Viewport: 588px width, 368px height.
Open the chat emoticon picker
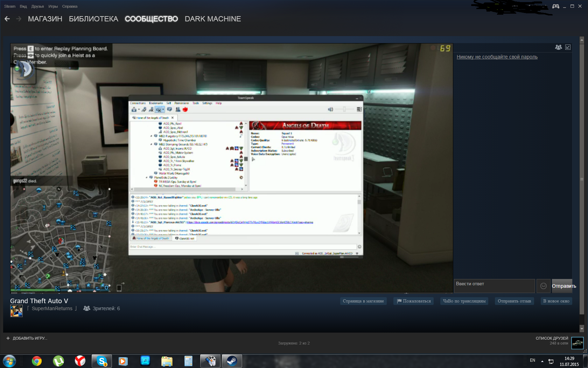[544, 286]
